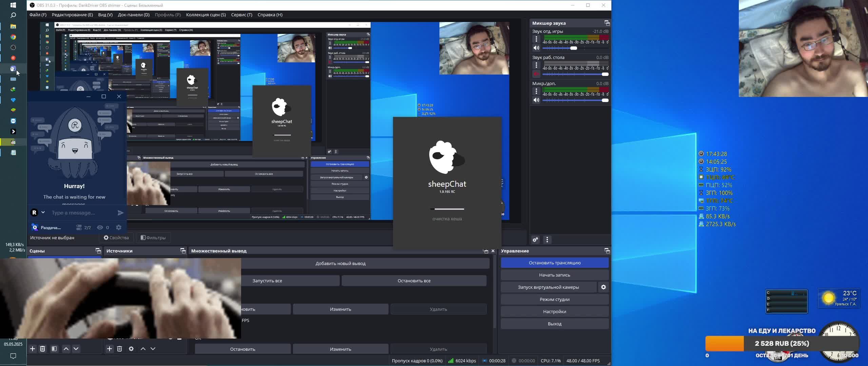
Task: Open Звук отд. игры three-dot options menu
Action: pyautogui.click(x=536, y=39)
